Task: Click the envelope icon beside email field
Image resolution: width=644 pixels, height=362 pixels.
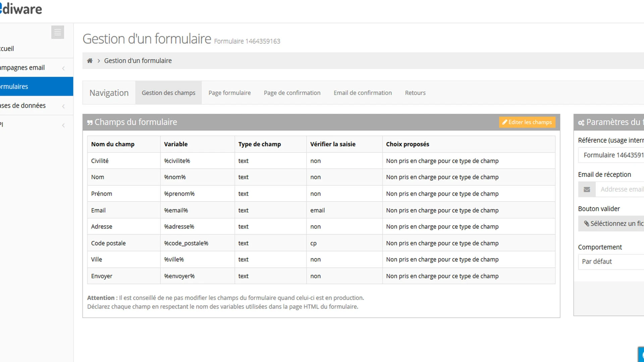Action: coord(587,189)
